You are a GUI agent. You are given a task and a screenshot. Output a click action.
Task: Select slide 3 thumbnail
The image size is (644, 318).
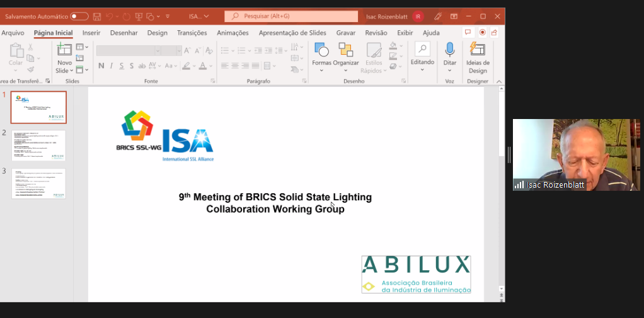pos(38,183)
